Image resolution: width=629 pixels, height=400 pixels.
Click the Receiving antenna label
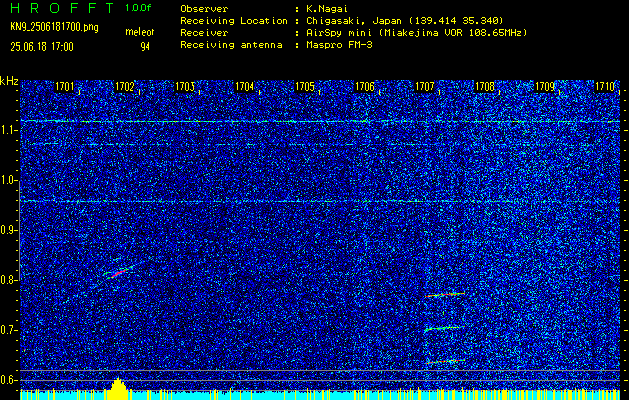pyautogui.click(x=231, y=45)
